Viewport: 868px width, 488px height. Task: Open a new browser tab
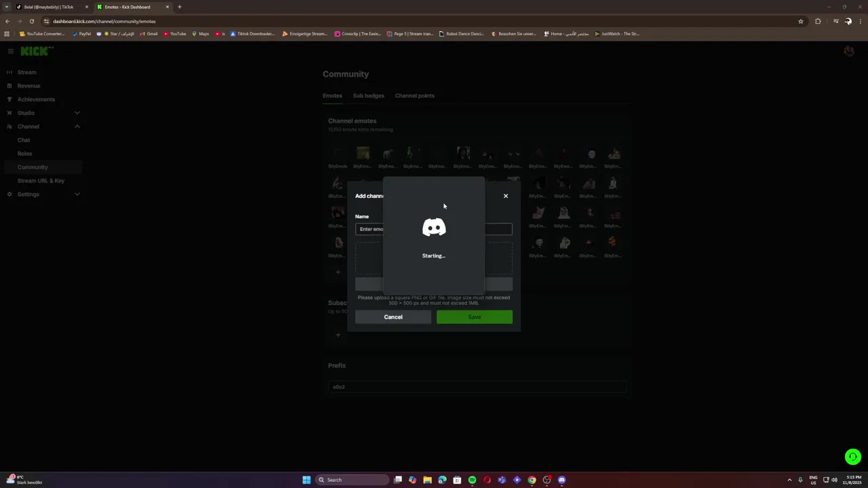click(x=180, y=7)
